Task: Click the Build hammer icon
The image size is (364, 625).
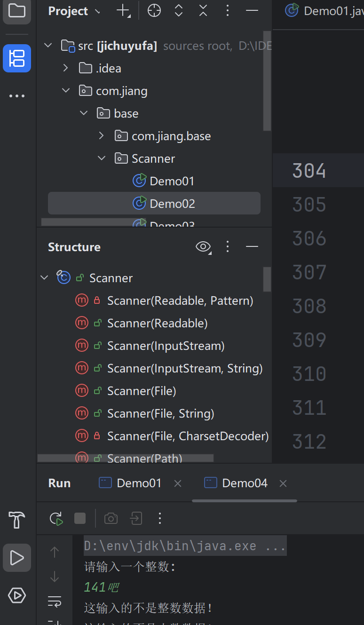Action: click(x=17, y=520)
